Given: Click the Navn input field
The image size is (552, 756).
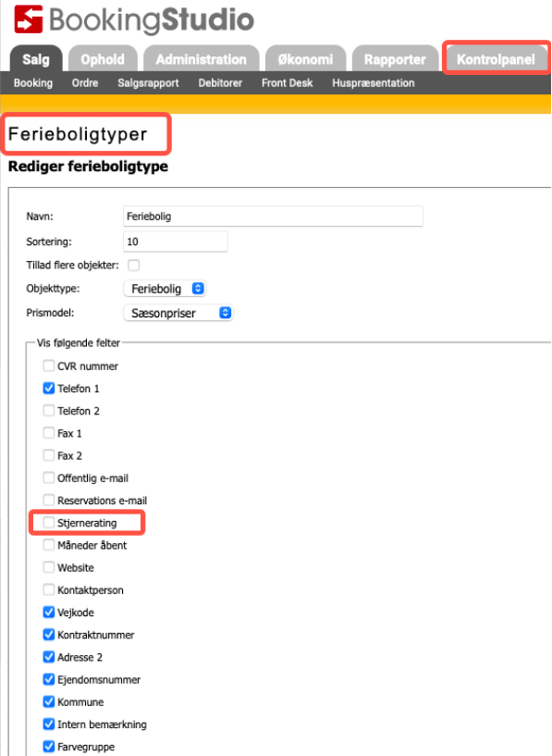Looking at the screenshot, I should [x=273, y=216].
